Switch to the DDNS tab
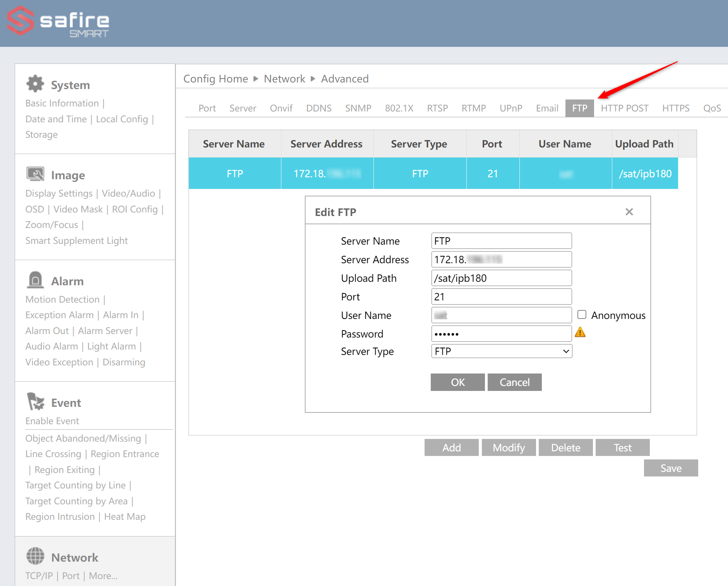Screen dimensions: 728x586 tap(319, 108)
